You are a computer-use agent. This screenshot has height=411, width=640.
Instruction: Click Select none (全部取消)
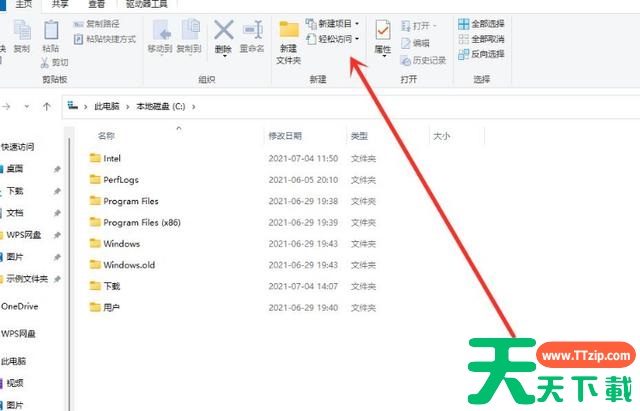(481, 39)
